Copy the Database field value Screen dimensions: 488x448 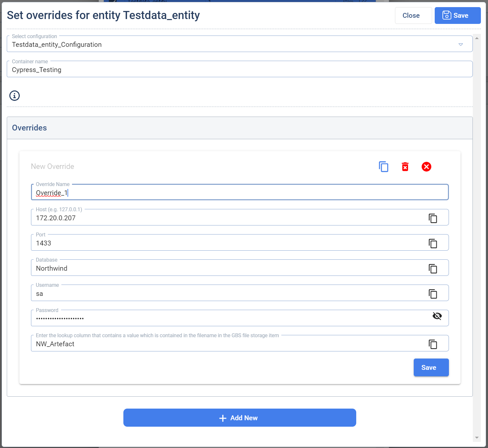[433, 269]
